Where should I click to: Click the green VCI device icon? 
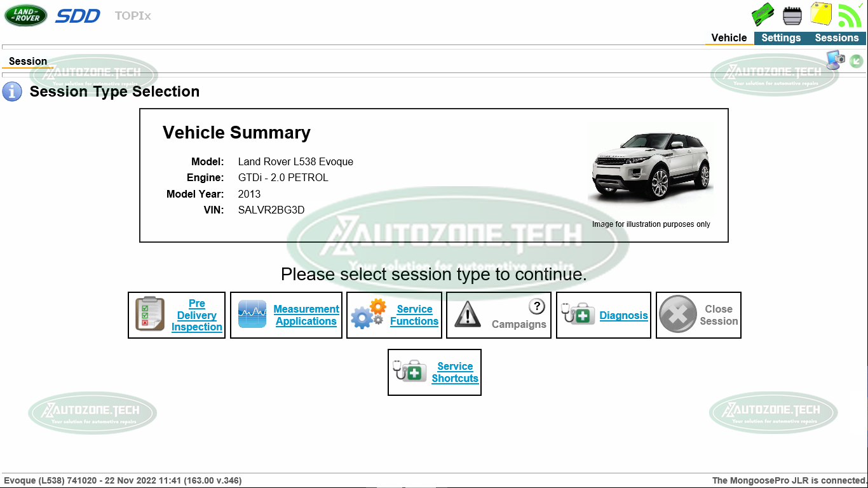point(763,15)
